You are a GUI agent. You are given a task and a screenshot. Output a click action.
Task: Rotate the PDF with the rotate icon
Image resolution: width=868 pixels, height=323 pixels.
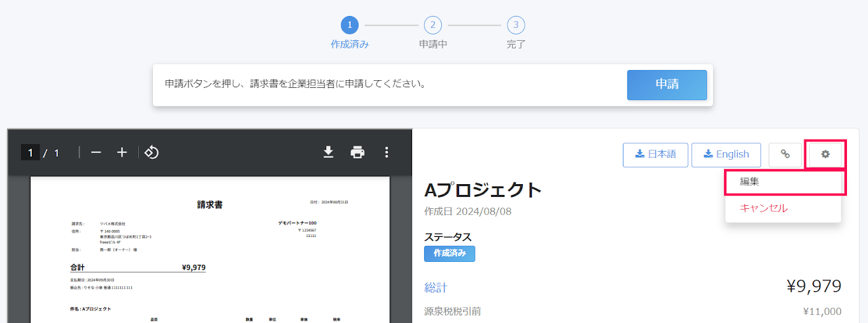(152, 152)
